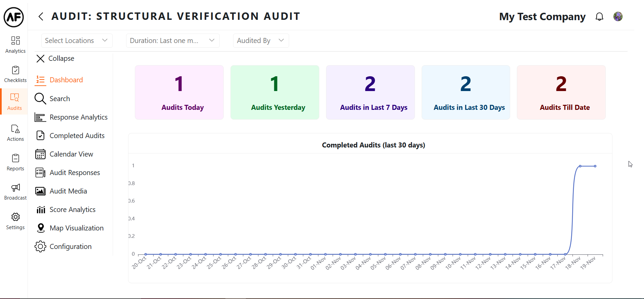Open the user profile avatar
This screenshot has height=299, width=644.
tap(618, 16)
